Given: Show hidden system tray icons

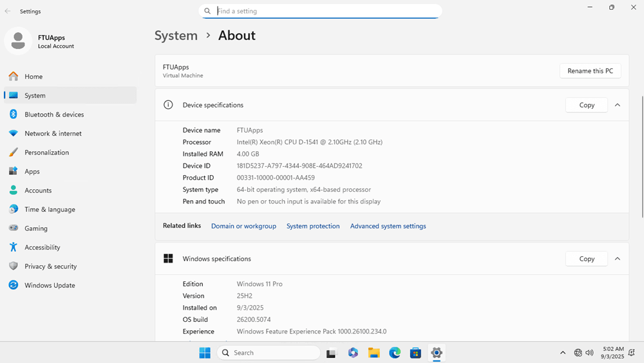Looking at the screenshot, I should pos(562,353).
